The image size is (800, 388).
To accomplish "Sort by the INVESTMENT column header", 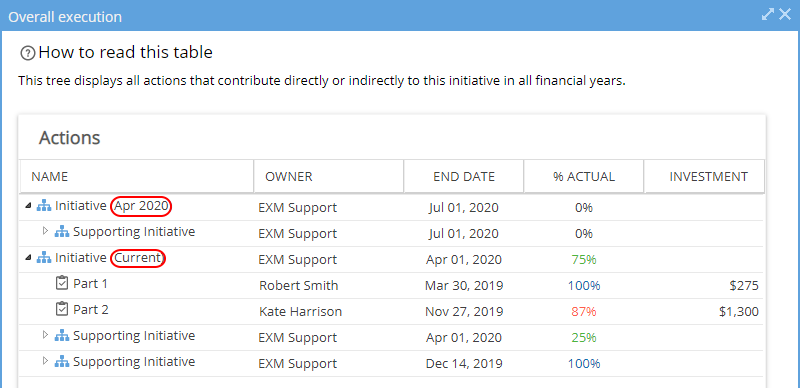I will tap(705, 177).
